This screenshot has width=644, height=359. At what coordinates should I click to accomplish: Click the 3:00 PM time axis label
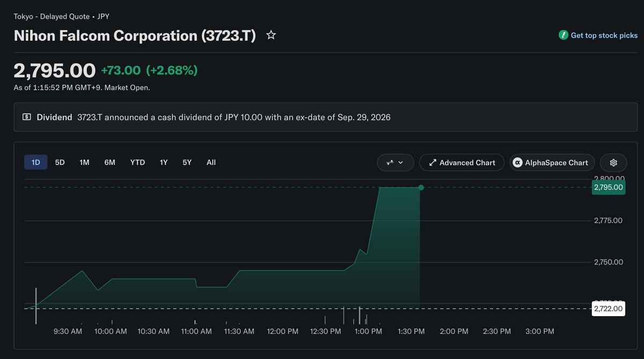point(540,332)
